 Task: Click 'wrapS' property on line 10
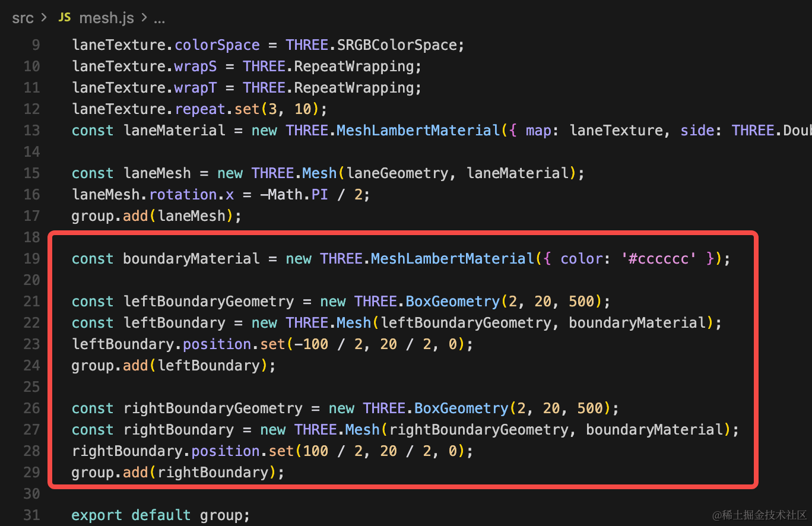(195, 66)
